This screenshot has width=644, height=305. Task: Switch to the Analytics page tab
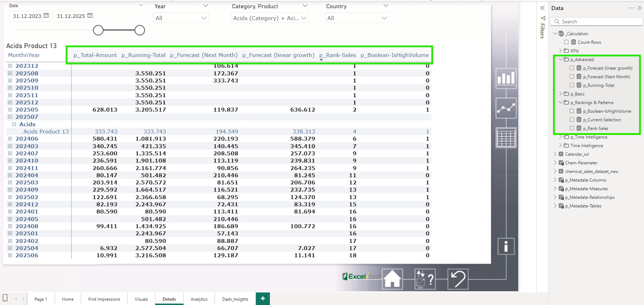coord(199,299)
